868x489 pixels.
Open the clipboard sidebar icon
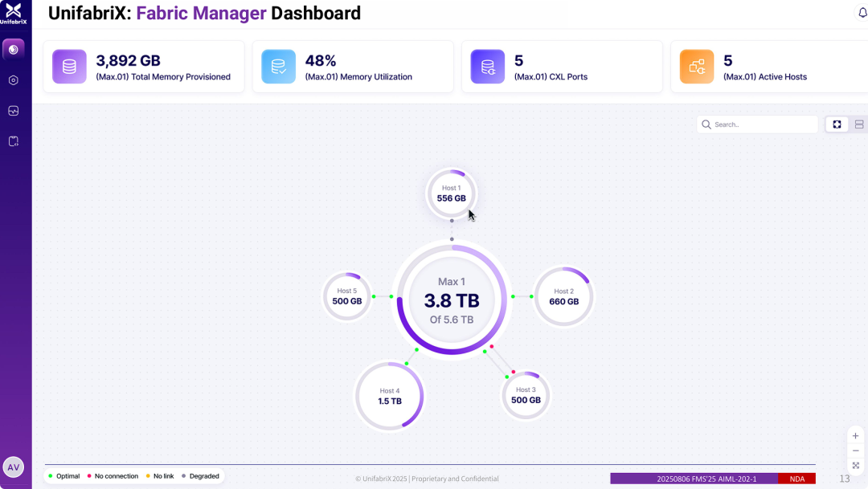click(14, 141)
